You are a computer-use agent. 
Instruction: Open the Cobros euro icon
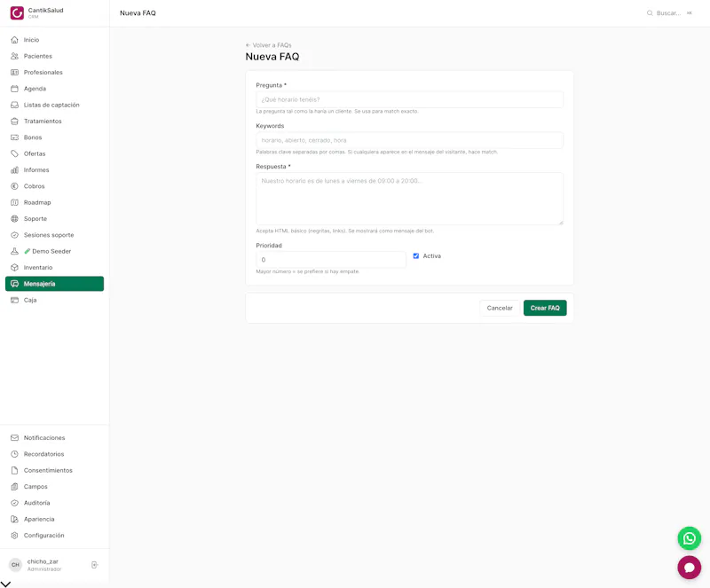[14, 186]
